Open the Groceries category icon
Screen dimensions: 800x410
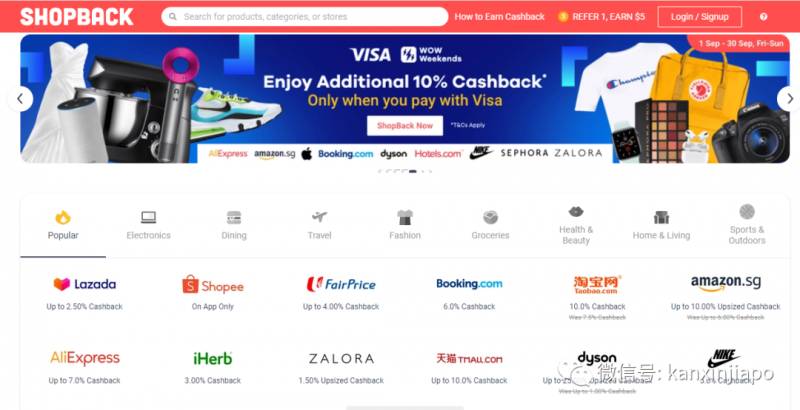click(x=490, y=217)
